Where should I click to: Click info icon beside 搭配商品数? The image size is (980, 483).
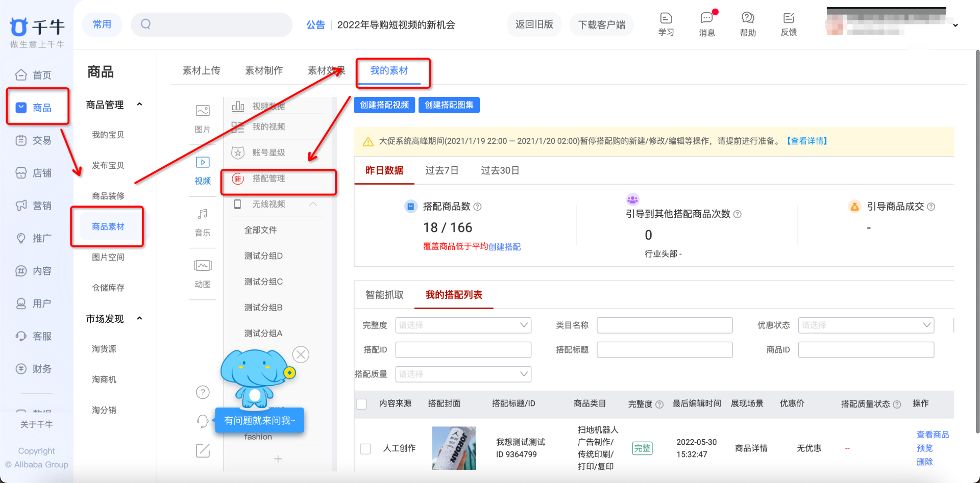pyautogui.click(x=477, y=207)
